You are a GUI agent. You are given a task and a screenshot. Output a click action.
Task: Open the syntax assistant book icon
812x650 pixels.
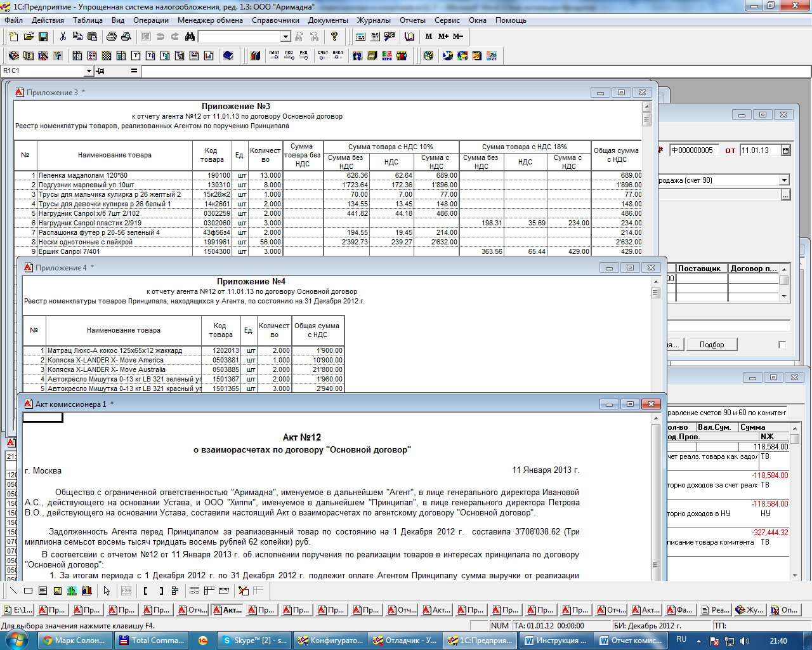click(x=409, y=37)
